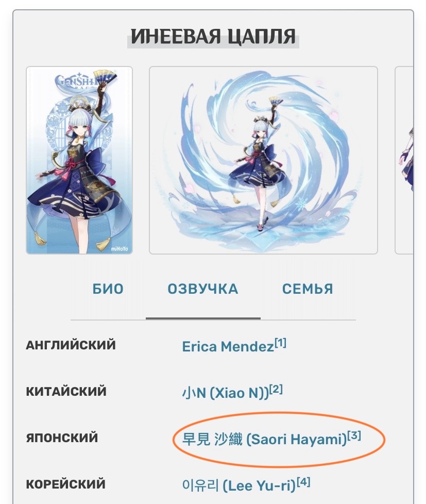Open the Saori Hayami link
Image resolution: width=426 pixels, height=504 pixels.
click(x=264, y=439)
